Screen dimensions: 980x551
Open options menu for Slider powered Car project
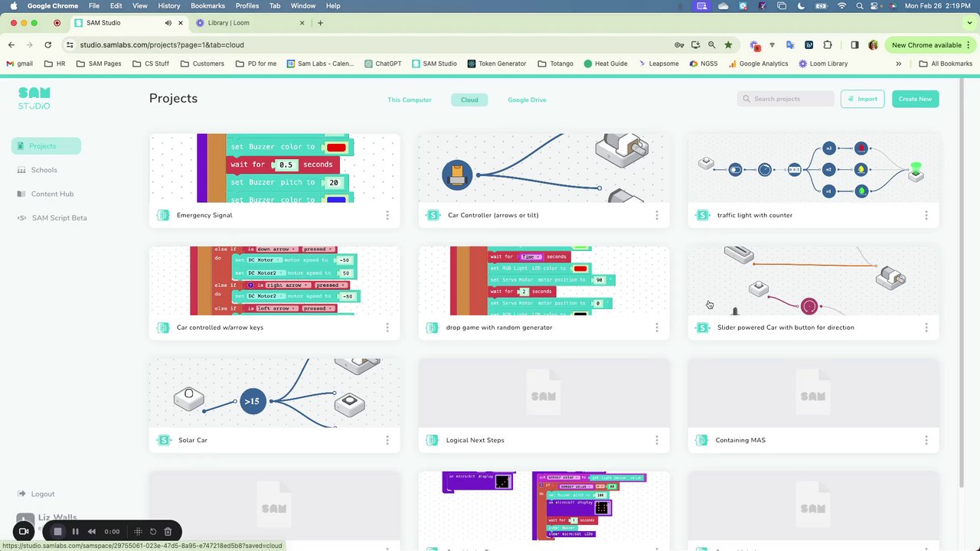[926, 328]
